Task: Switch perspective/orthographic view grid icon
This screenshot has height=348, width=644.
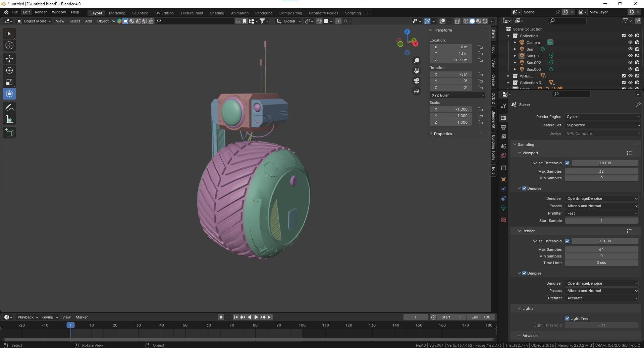Action: click(417, 91)
